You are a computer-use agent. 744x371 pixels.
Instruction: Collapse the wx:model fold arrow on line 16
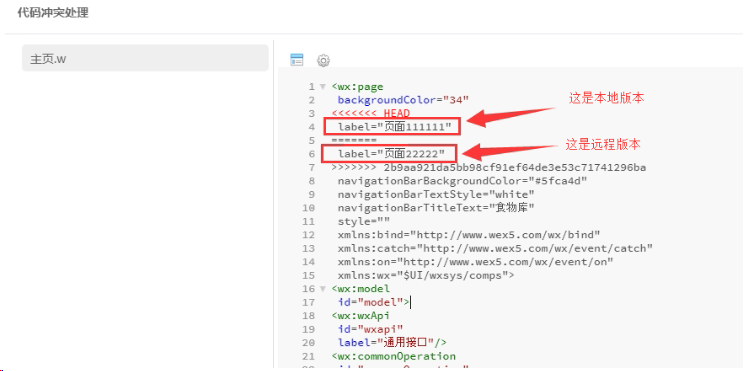[323, 289]
